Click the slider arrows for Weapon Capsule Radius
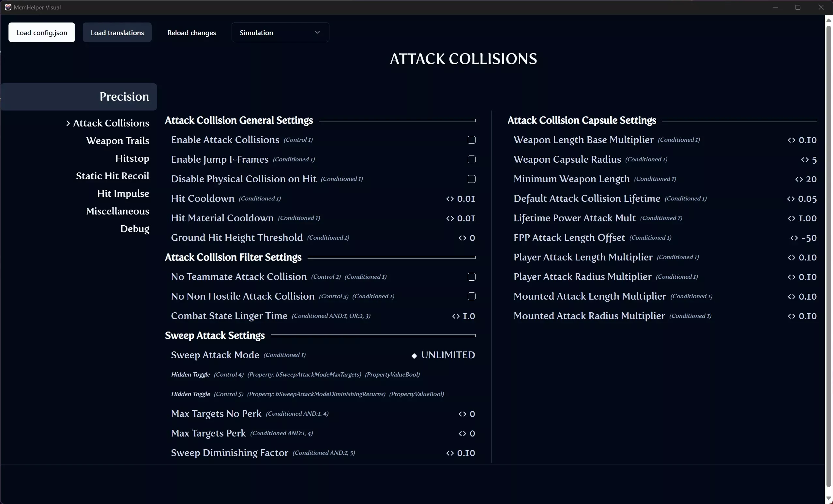The image size is (833, 504). point(805,160)
